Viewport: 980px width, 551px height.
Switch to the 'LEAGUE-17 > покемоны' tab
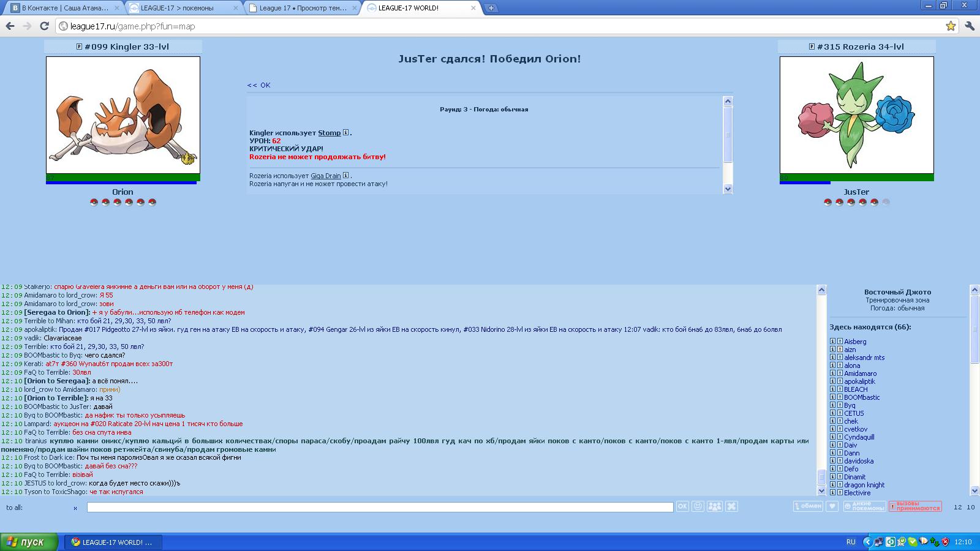pos(184,8)
